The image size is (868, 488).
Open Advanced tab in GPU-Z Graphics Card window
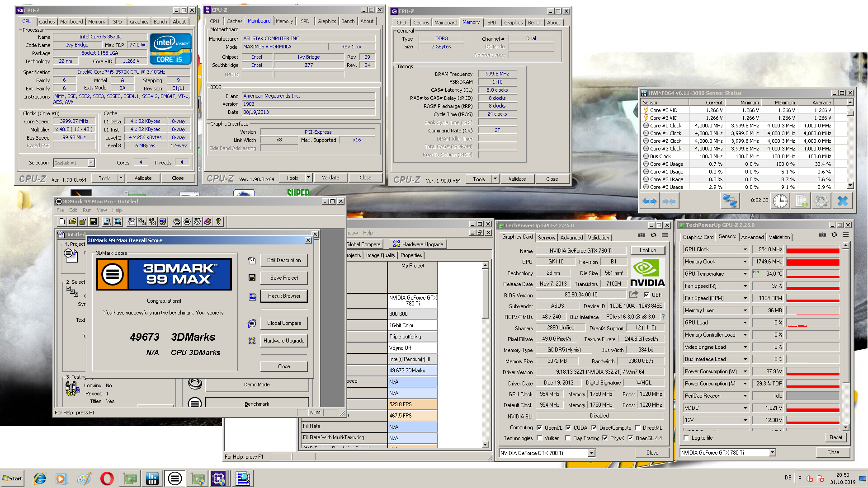pyautogui.click(x=571, y=237)
